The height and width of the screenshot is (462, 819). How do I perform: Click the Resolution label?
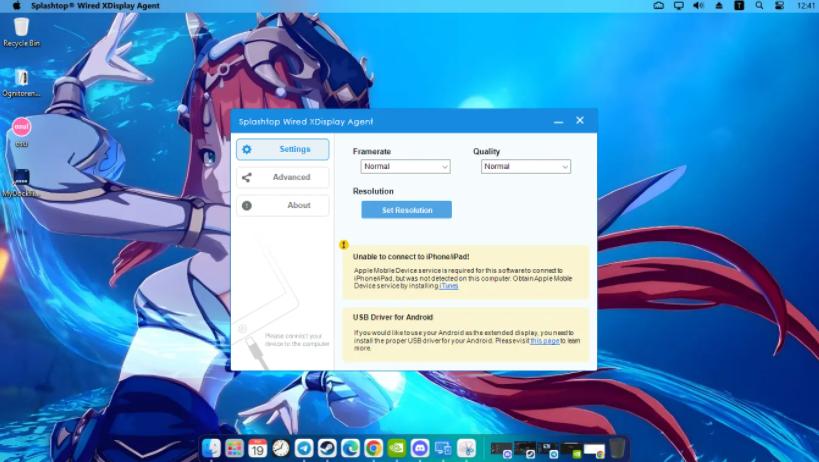point(373,192)
